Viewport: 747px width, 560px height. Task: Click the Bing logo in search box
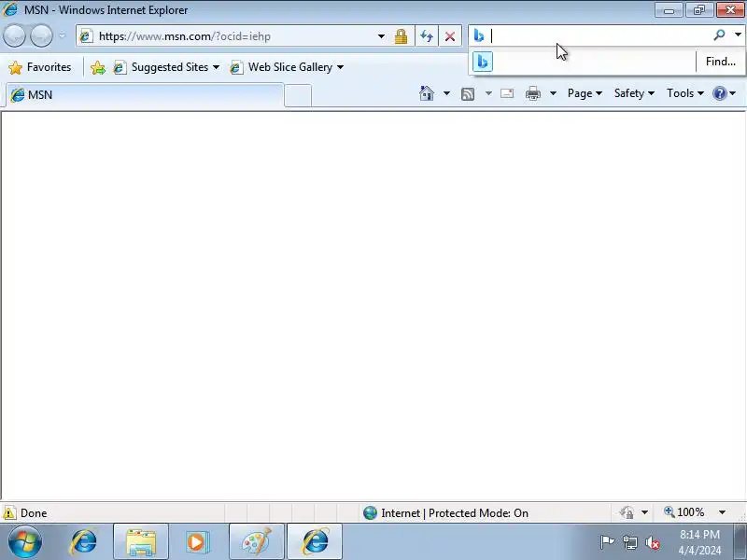coord(479,35)
